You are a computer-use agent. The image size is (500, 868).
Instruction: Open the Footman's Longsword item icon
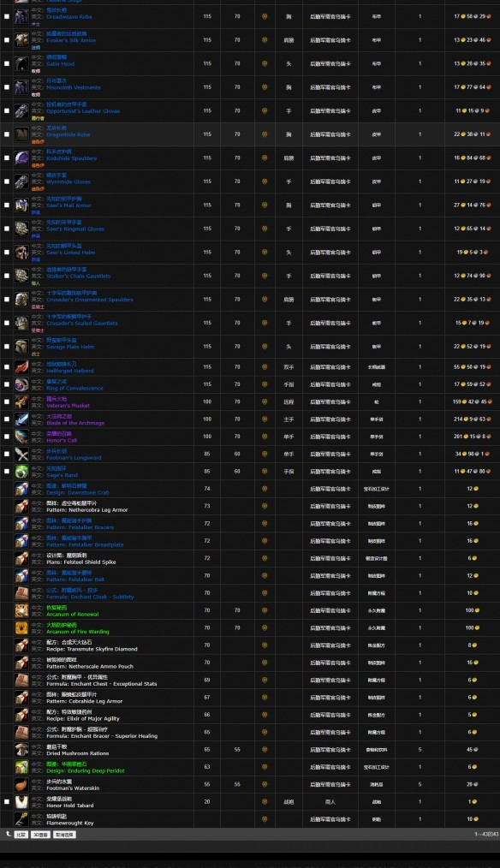(x=21, y=454)
